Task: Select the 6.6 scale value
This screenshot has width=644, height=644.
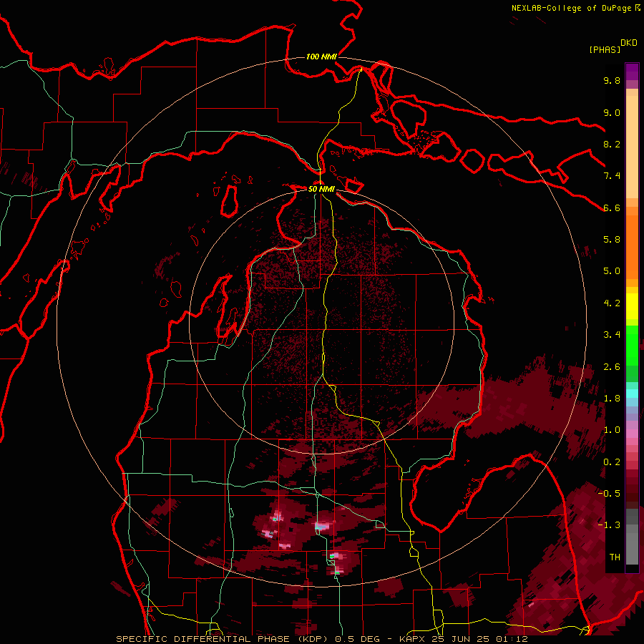Action: point(612,208)
